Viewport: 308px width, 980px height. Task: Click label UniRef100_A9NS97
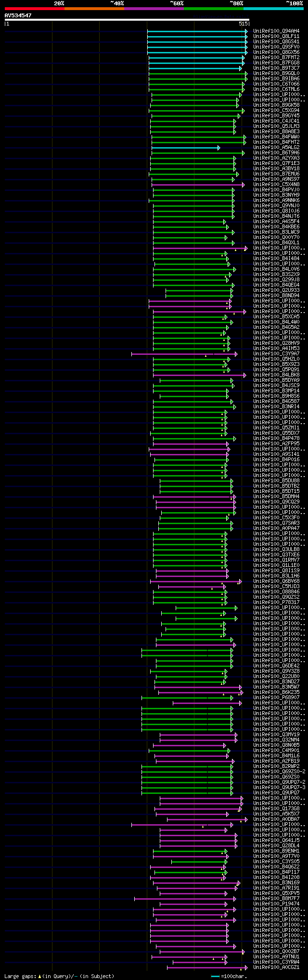click(x=276, y=179)
